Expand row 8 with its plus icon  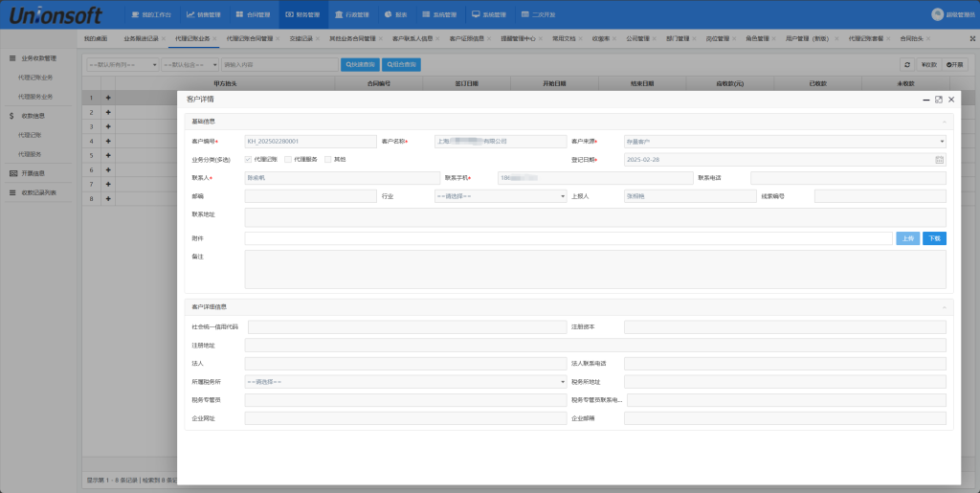108,198
